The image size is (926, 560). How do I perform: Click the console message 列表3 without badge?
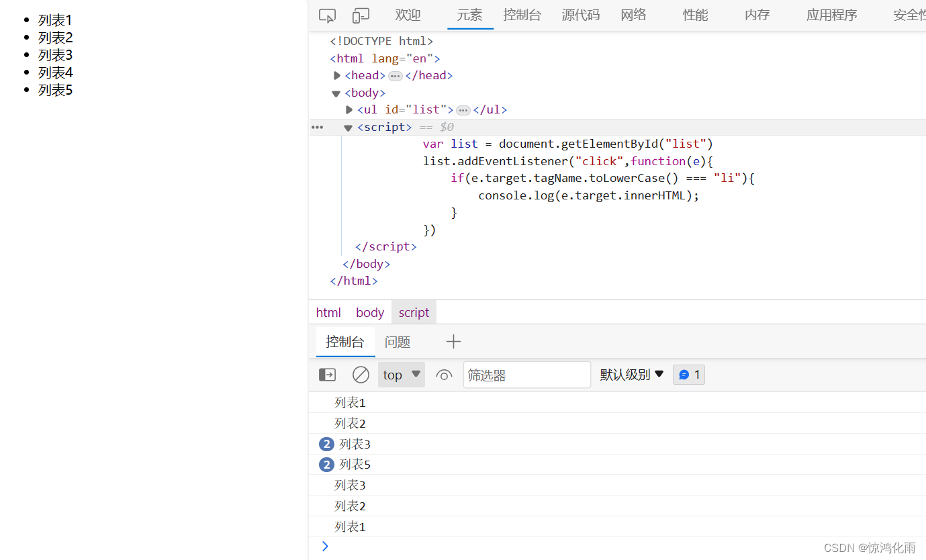click(x=350, y=485)
